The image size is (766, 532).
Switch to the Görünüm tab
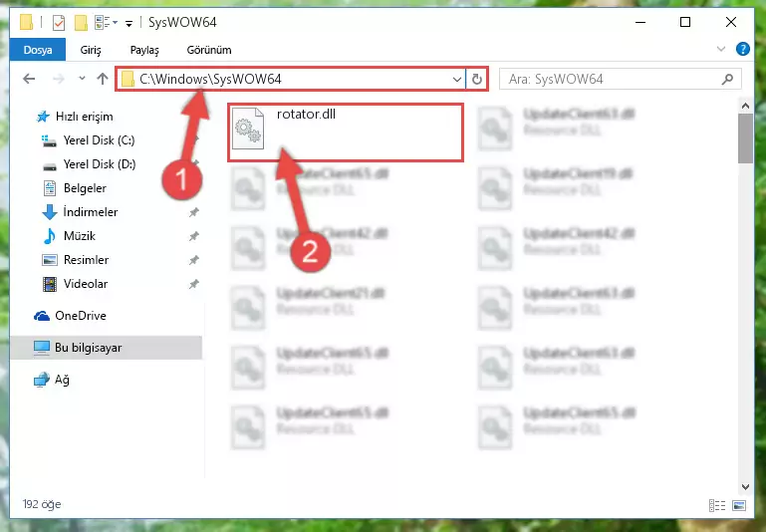click(x=209, y=50)
